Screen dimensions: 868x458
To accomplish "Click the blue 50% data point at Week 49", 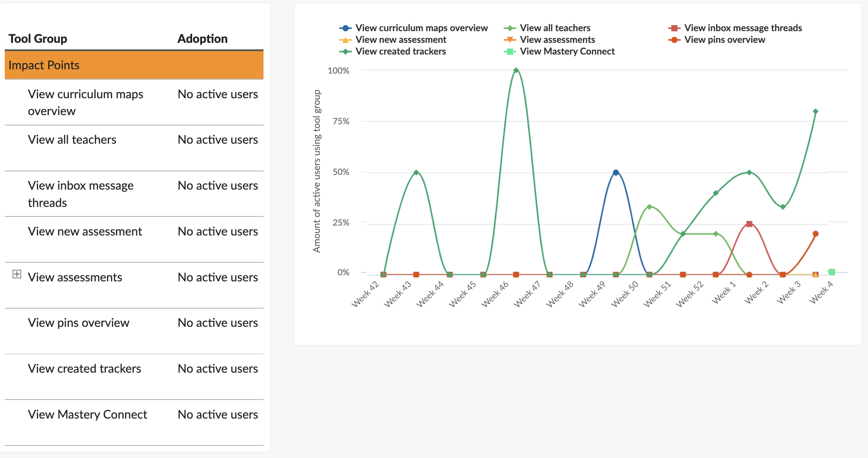I will tap(616, 173).
